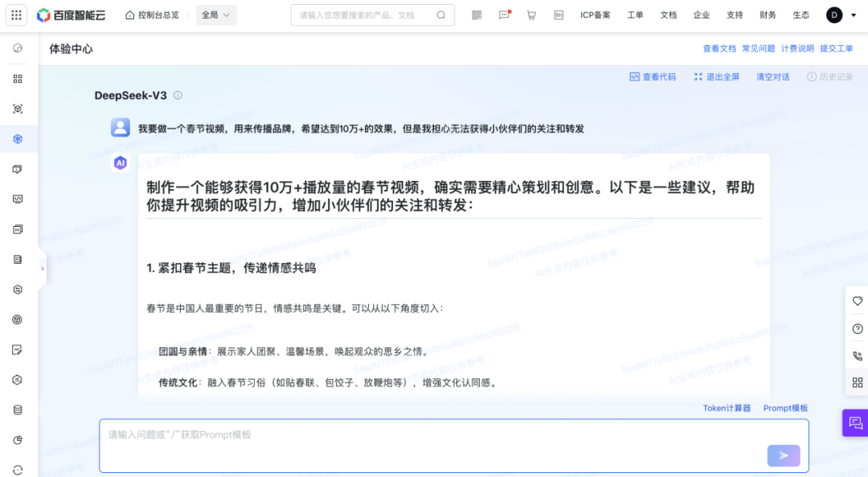Click heading 1. 紧扣春节主题，传递情感共鸣
Viewport: 868px width, 477px height.
coord(231,268)
